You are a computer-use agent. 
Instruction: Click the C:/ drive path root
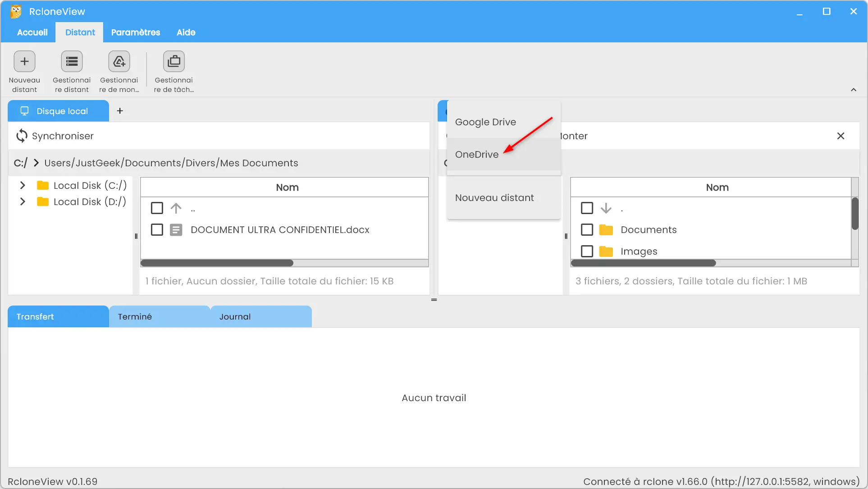[20, 163]
